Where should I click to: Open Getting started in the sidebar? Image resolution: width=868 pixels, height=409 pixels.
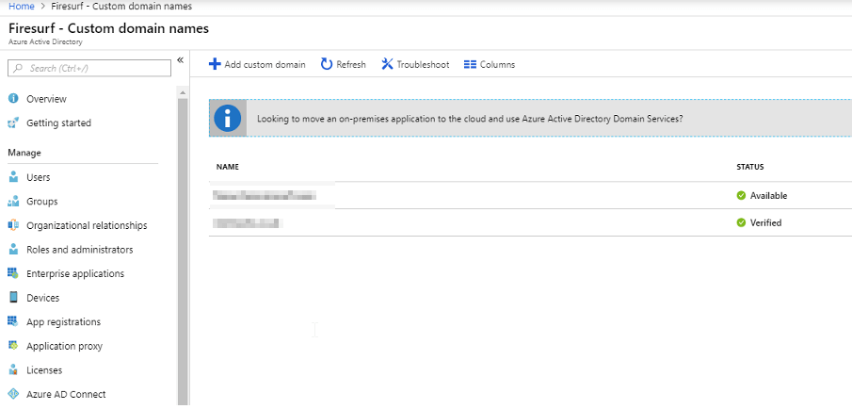tap(58, 123)
